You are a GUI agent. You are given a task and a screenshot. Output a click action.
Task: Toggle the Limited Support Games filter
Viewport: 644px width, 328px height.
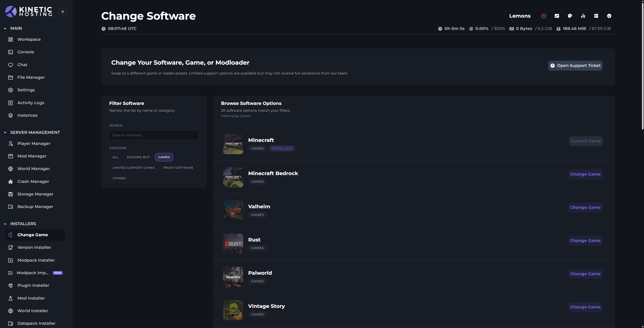[x=133, y=168]
